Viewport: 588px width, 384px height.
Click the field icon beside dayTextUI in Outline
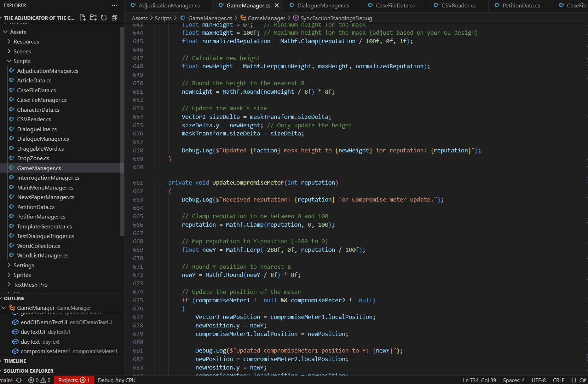point(15,332)
